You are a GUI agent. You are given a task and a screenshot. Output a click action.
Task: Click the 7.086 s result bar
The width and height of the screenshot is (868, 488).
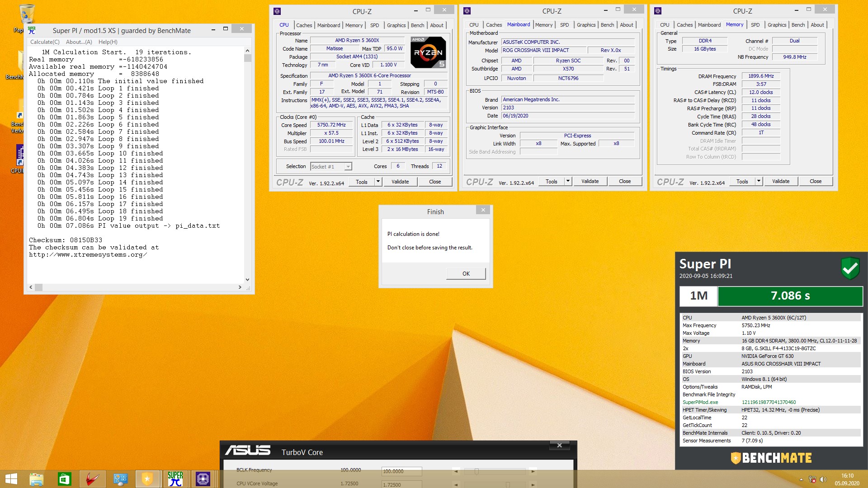(x=790, y=296)
